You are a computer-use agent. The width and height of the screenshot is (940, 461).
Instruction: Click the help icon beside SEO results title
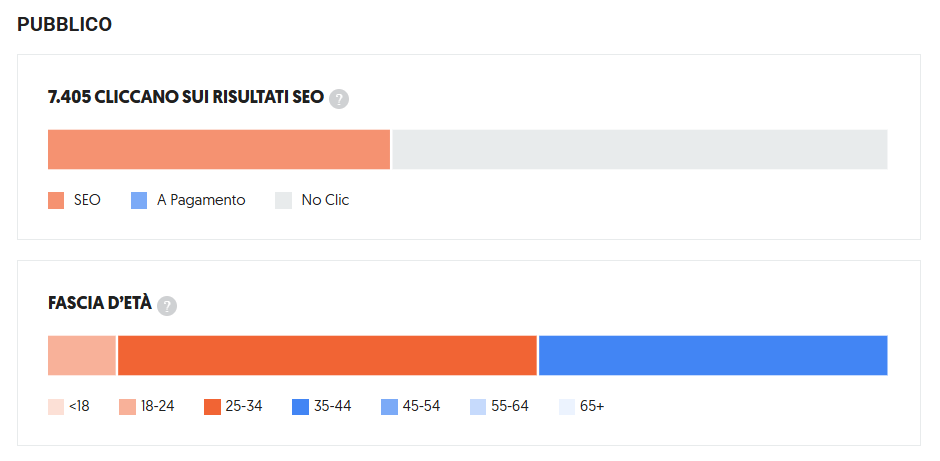tap(339, 99)
